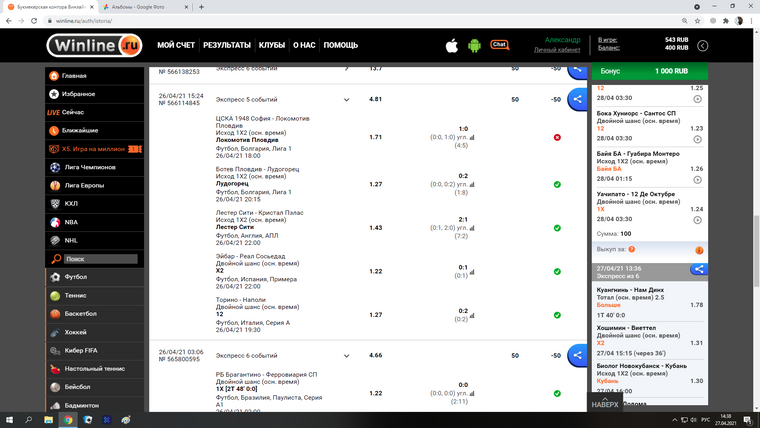Open Настольный теннис in sidebar
Viewport: 760px width, 428px height.
tap(95, 369)
